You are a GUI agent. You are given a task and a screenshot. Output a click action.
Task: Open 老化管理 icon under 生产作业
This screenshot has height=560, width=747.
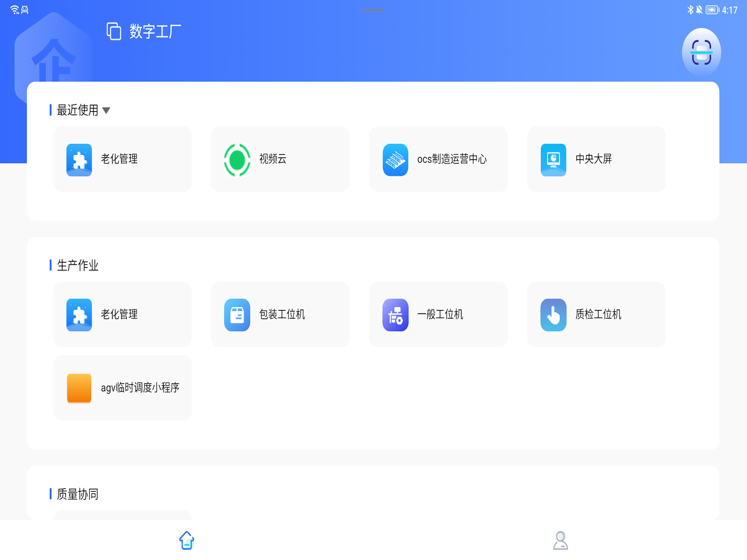point(79,315)
